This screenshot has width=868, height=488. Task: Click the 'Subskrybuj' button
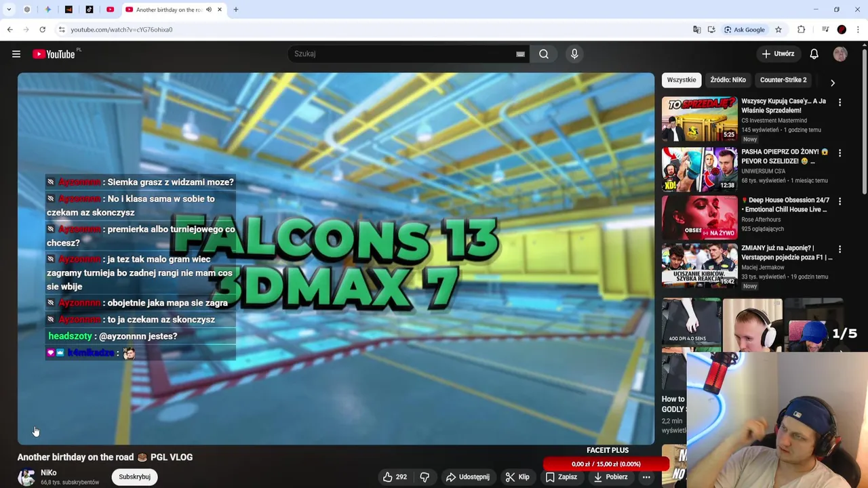click(135, 477)
